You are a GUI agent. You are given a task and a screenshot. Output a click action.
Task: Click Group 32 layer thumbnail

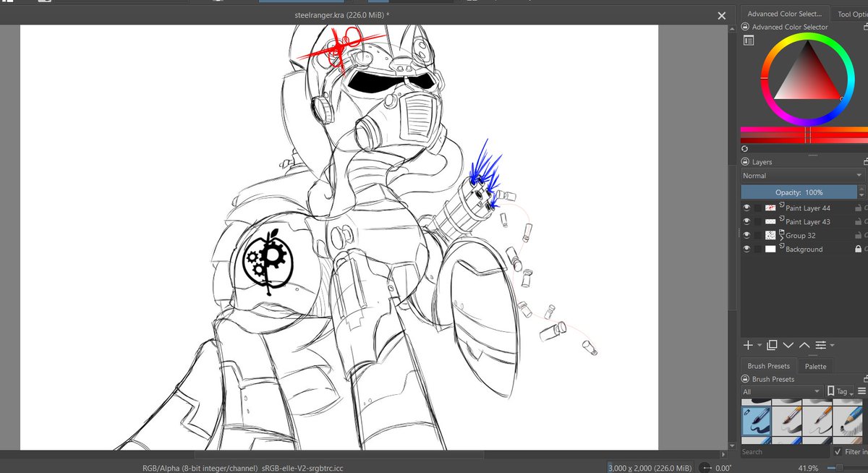point(770,235)
